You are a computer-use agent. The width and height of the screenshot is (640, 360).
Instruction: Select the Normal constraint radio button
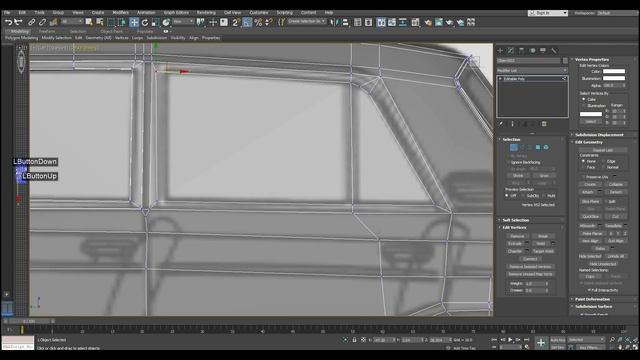coord(603,167)
